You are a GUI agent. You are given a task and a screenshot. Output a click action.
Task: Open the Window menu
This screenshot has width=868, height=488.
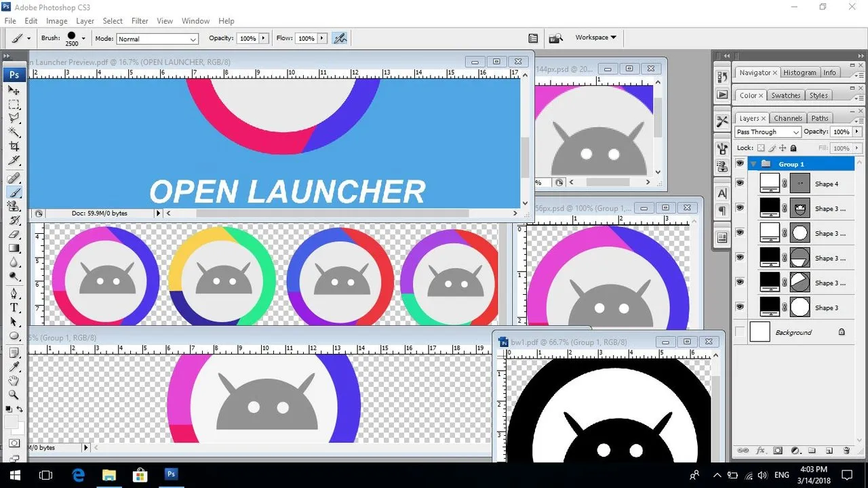(x=196, y=21)
